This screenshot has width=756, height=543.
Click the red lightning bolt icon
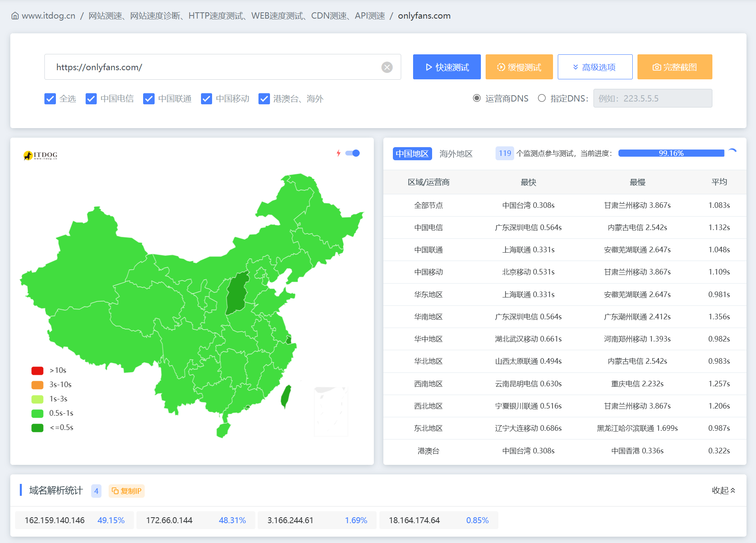pyautogui.click(x=338, y=153)
